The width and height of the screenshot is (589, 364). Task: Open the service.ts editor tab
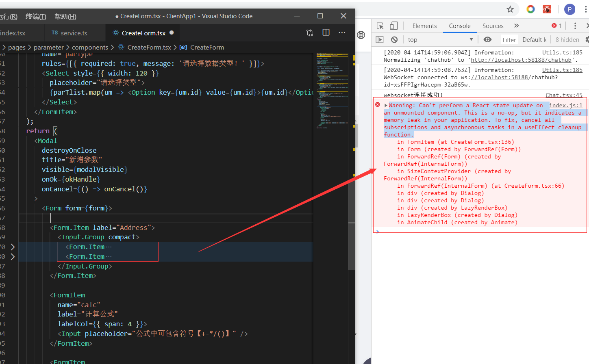(x=75, y=32)
